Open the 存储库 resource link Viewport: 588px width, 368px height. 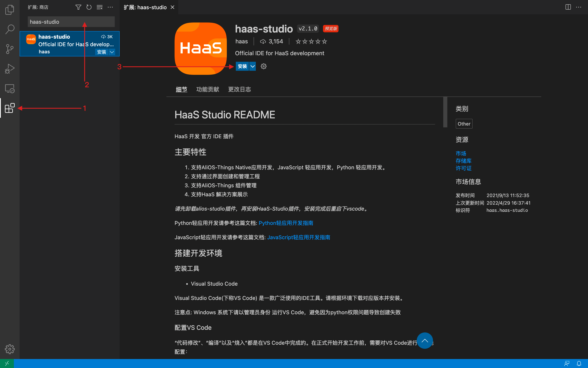click(x=463, y=161)
